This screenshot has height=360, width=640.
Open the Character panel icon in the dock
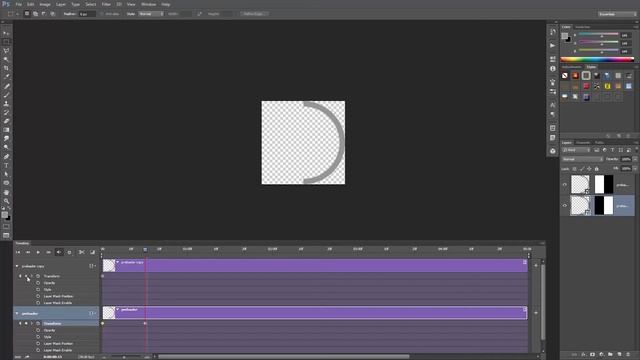[x=553, y=105]
